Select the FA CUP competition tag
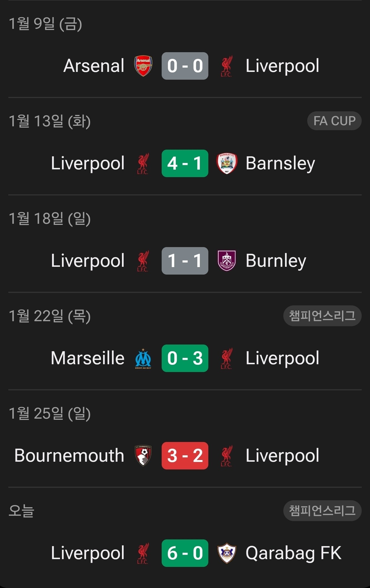The width and height of the screenshot is (370, 588). tap(334, 121)
